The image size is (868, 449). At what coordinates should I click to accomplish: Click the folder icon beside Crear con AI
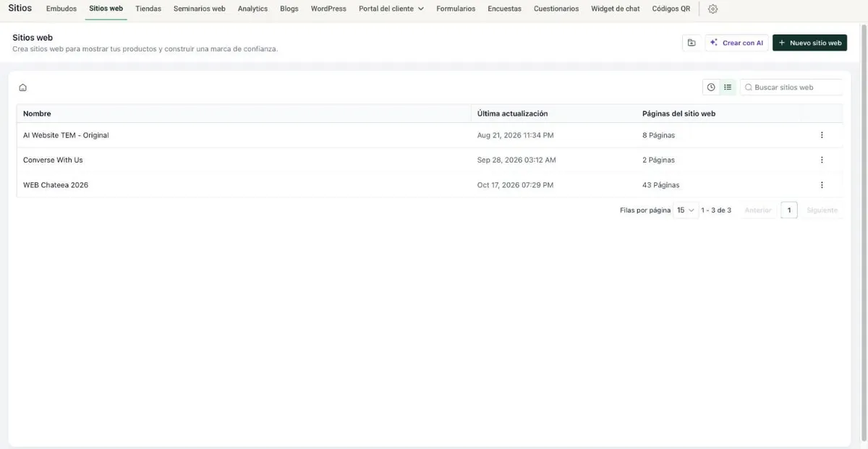pyautogui.click(x=692, y=43)
